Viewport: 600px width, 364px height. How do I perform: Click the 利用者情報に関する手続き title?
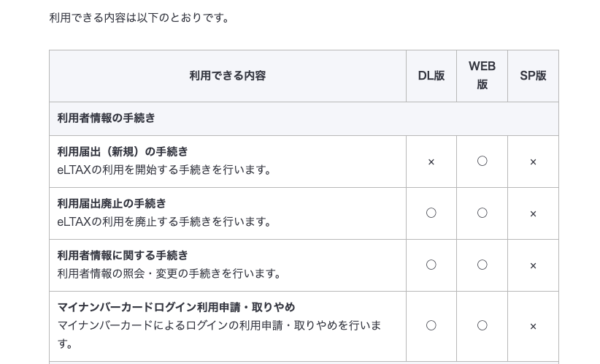[122, 255]
